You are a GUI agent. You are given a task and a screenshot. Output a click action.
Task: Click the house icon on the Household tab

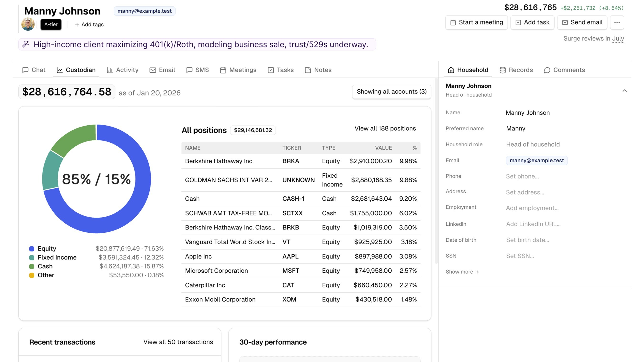coord(451,70)
